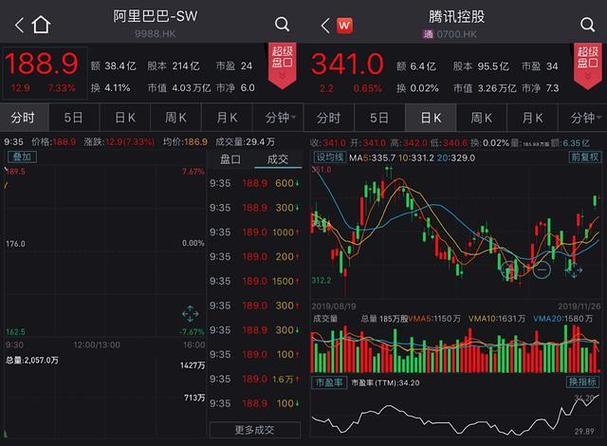Screen dimensions: 607x446
Task: Select trade row with volume 1000
Action: (x=255, y=232)
